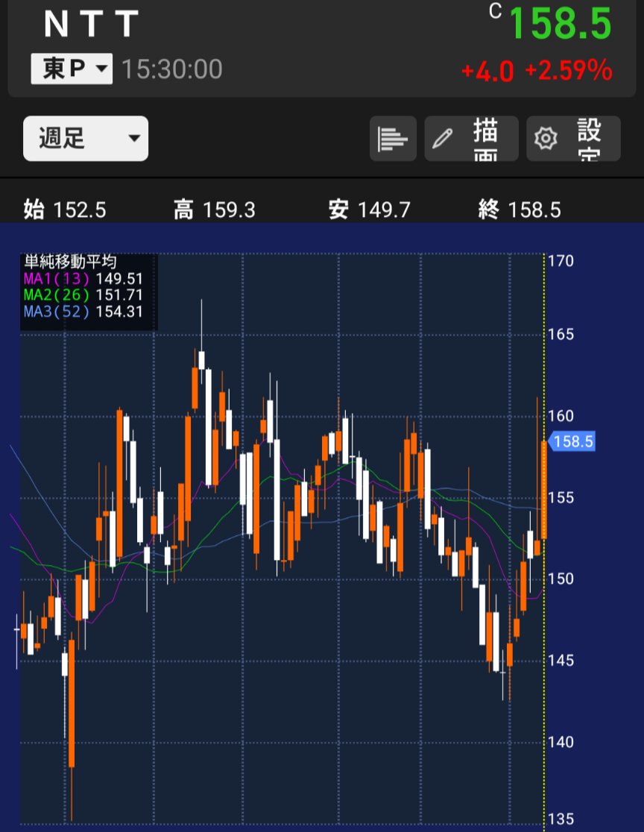The width and height of the screenshot is (644, 832).
Task: Click the 150 price axis label
Action: (x=561, y=579)
